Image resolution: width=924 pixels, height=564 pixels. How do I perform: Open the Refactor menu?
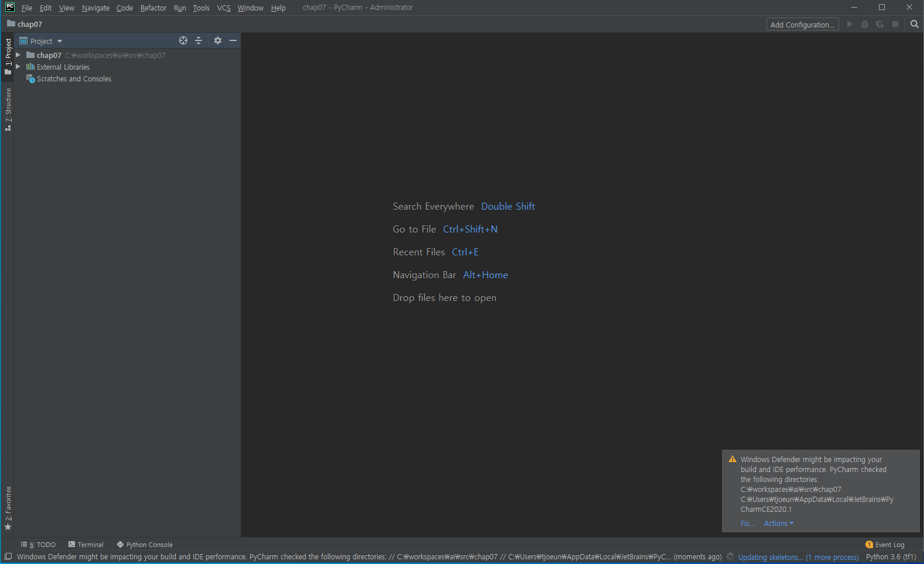click(153, 8)
